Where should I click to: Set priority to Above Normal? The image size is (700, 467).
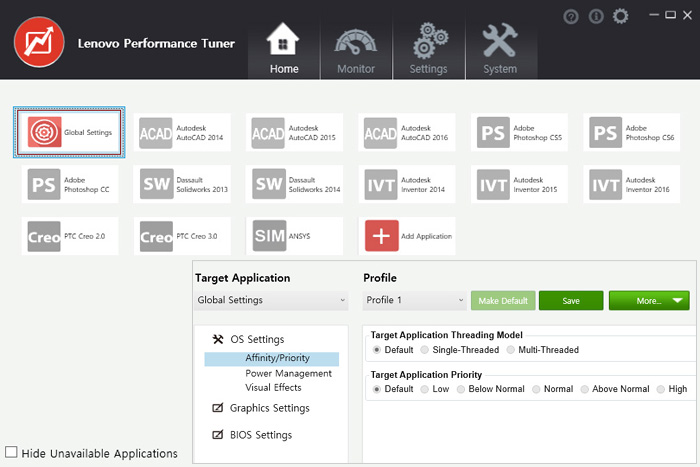click(584, 389)
